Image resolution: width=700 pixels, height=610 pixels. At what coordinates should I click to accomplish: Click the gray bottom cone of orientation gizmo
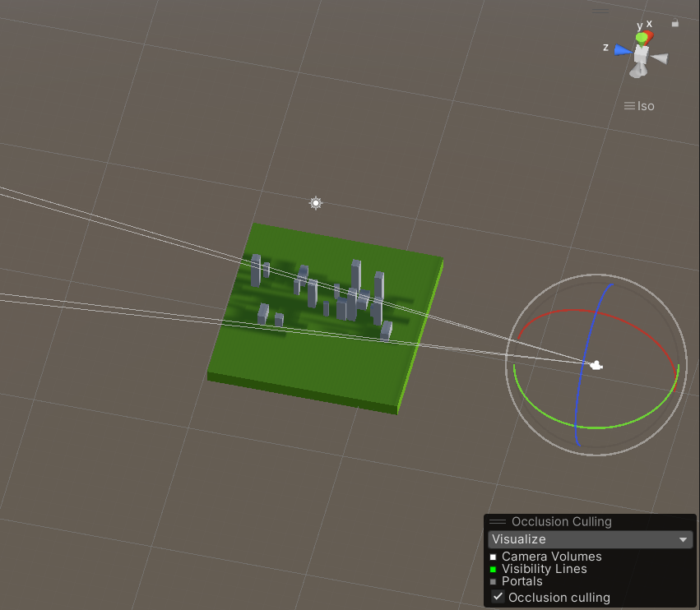pyautogui.click(x=637, y=72)
